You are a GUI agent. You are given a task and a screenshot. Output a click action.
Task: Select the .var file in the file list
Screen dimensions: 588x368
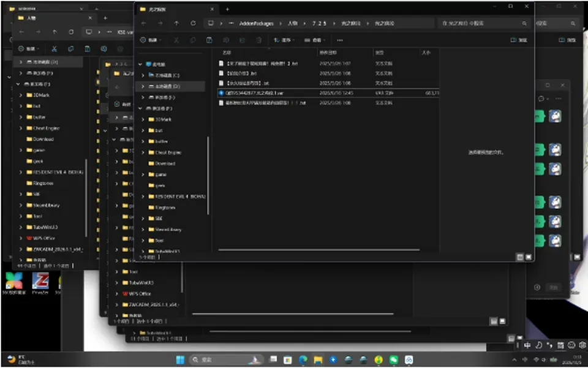[x=328, y=93]
